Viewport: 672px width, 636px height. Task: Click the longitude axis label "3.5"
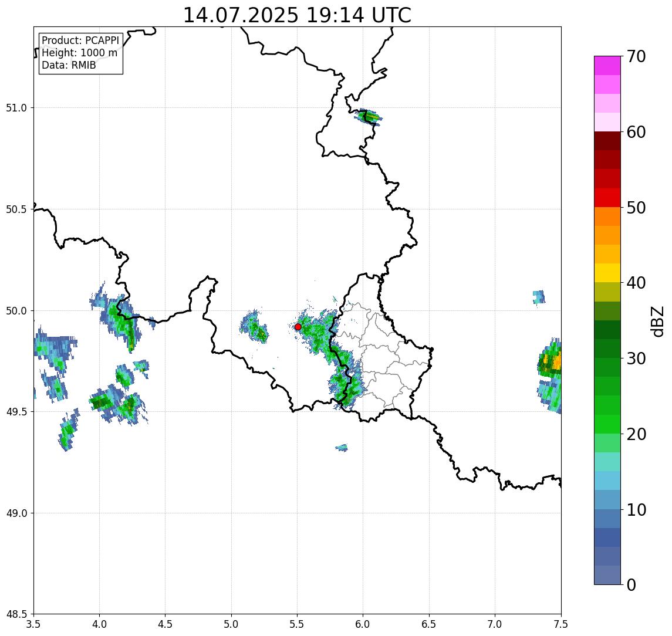(33, 624)
